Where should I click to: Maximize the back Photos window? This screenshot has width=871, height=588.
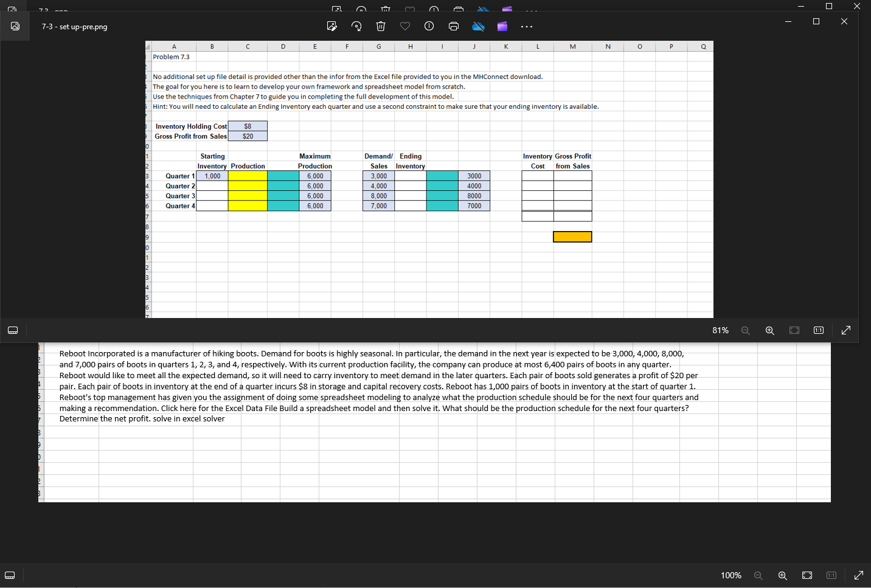click(829, 6)
